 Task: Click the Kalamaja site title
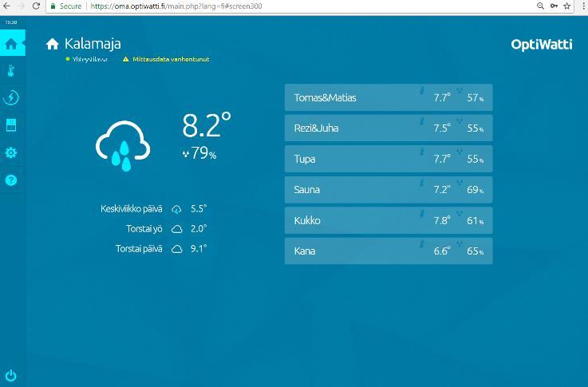pyautogui.click(x=93, y=44)
